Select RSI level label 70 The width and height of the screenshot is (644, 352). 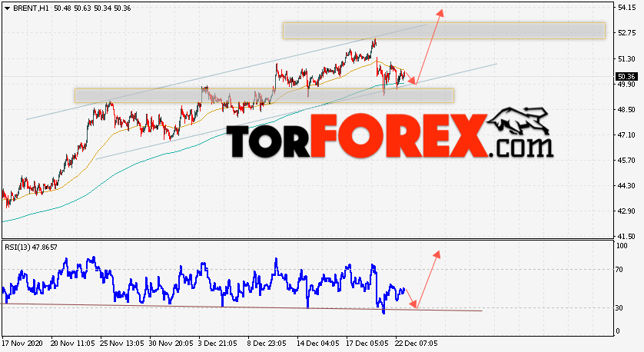tap(619, 270)
